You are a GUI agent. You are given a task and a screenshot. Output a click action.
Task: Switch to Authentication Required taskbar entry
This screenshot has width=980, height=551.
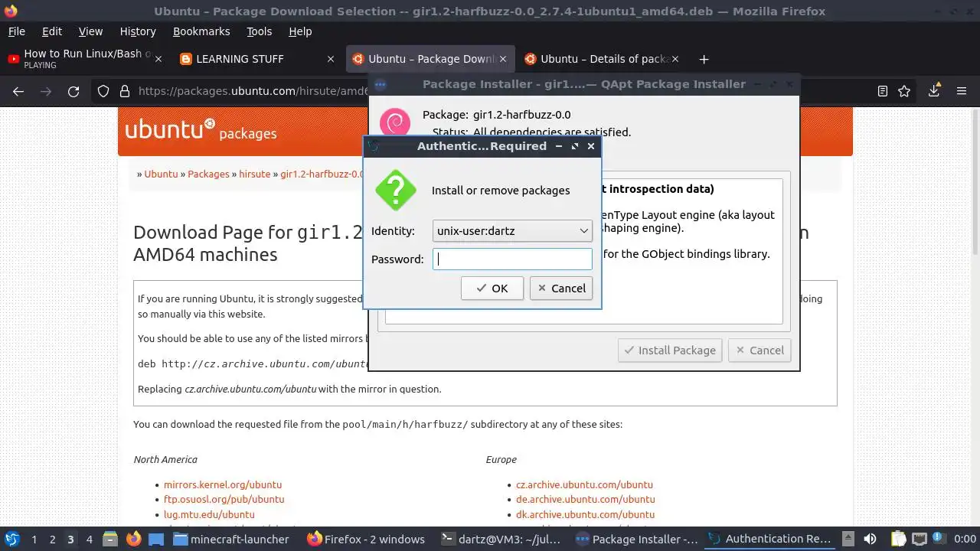pos(770,539)
